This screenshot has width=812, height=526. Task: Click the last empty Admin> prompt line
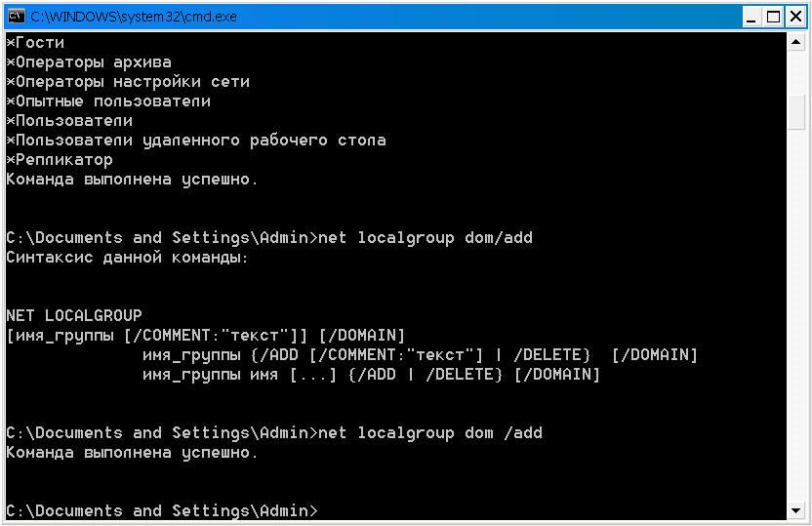coord(162,511)
